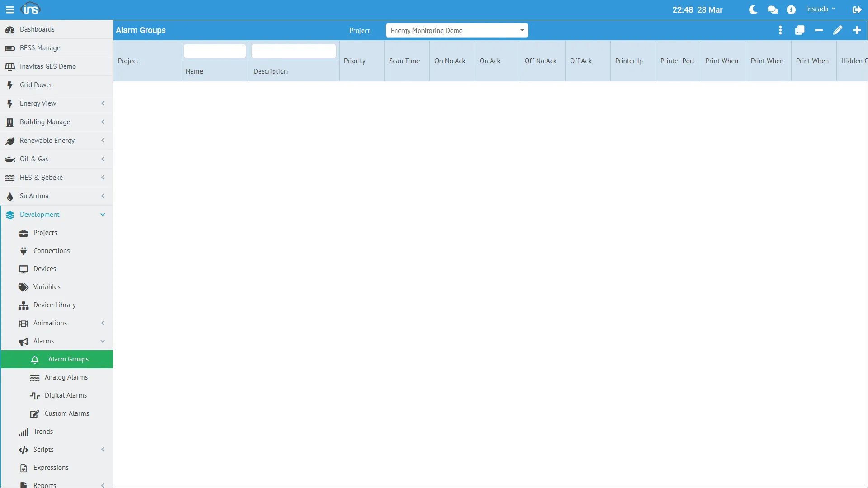The height and width of the screenshot is (488, 868).
Task: Open the chat messages icon in header
Action: pyautogui.click(x=772, y=10)
